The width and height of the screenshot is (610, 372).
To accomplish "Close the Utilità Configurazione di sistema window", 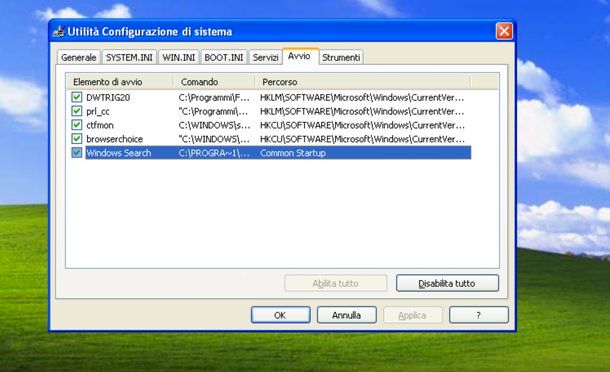I will pyautogui.click(x=504, y=31).
